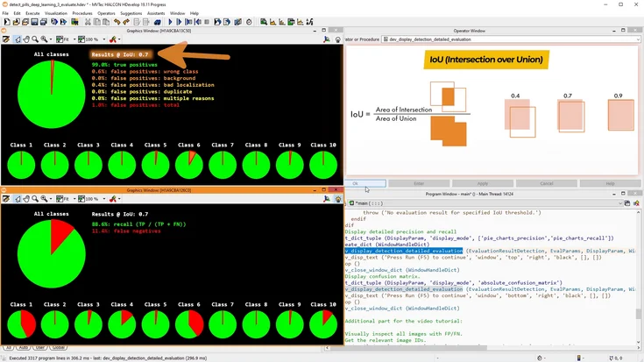The image size is (644, 362).
Task: Open the Assistants menu
Action: pos(158,13)
